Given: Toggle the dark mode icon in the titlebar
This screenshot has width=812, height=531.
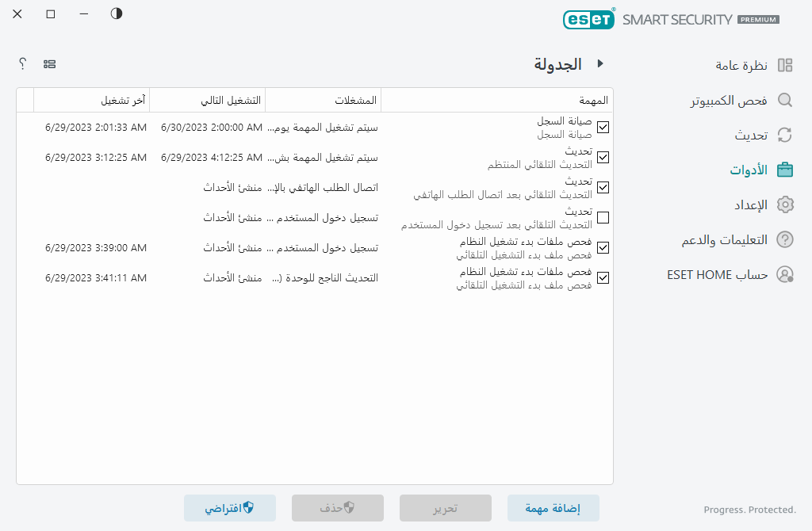Looking at the screenshot, I should pyautogui.click(x=116, y=13).
